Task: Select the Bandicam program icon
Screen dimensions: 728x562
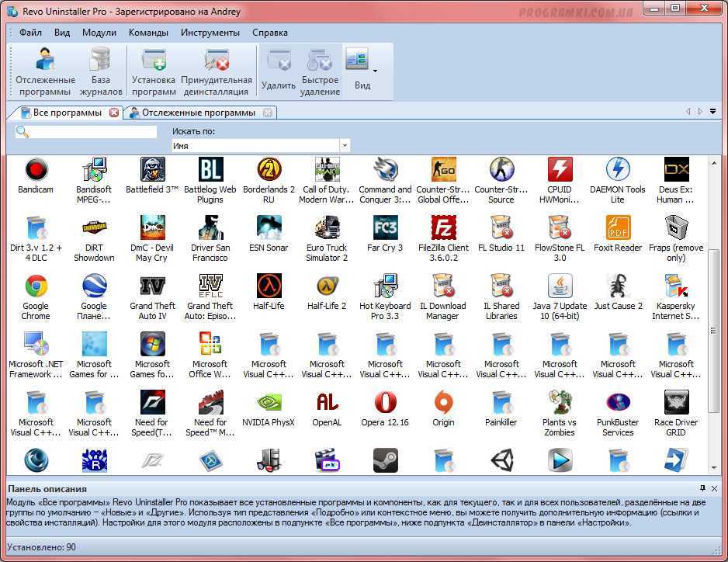Action: [x=36, y=169]
